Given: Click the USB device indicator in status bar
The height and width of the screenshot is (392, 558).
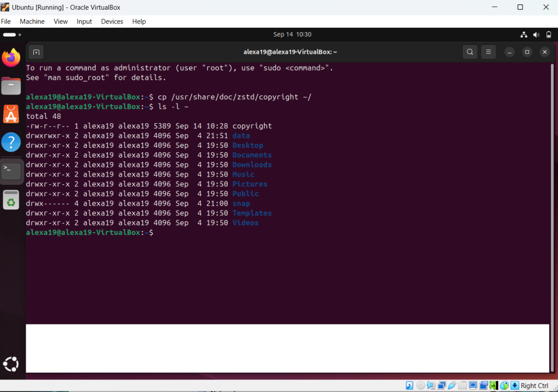Looking at the screenshot, I should [x=452, y=386].
